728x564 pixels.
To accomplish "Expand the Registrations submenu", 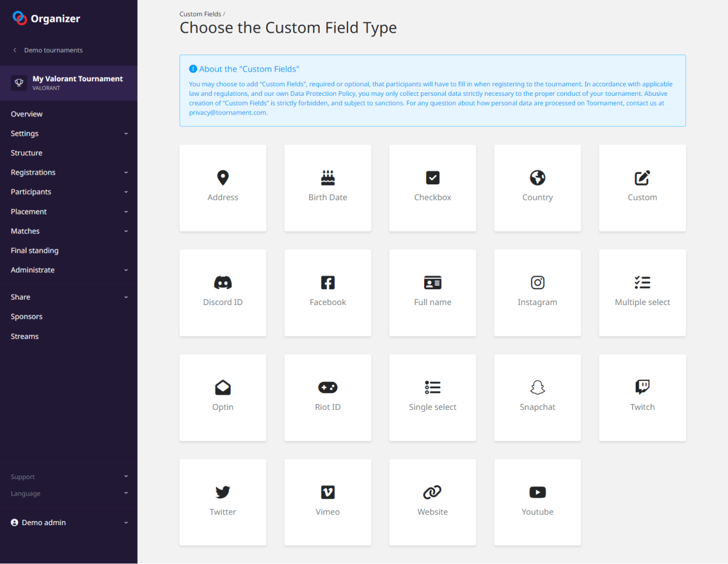I will 69,172.
